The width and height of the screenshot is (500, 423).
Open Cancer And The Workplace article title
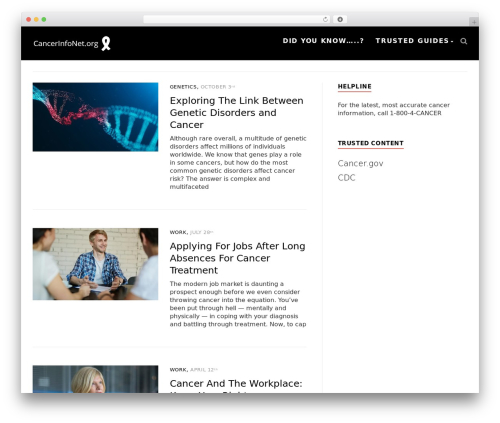point(236,384)
